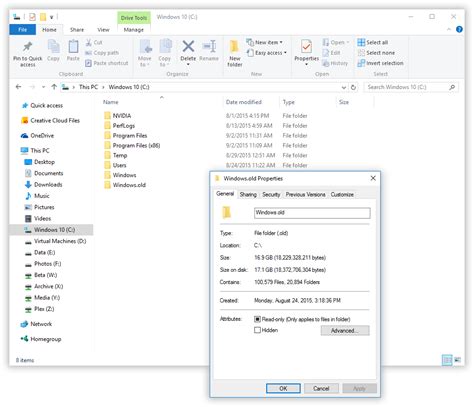Click Edit in Open group
The image size is (474, 407).
[331, 53]
